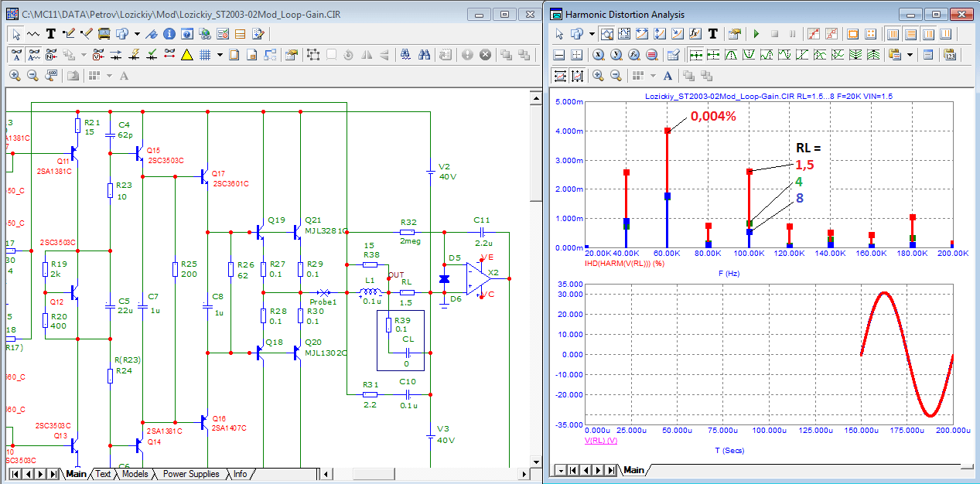Zoom out on the analysis plot
980x484 pixels.
tap(616, 76)
